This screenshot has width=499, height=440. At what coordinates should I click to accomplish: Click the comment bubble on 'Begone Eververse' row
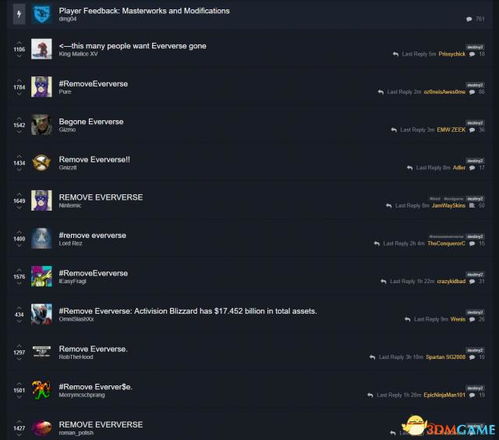pyautogui.click(x=472, y=130)
